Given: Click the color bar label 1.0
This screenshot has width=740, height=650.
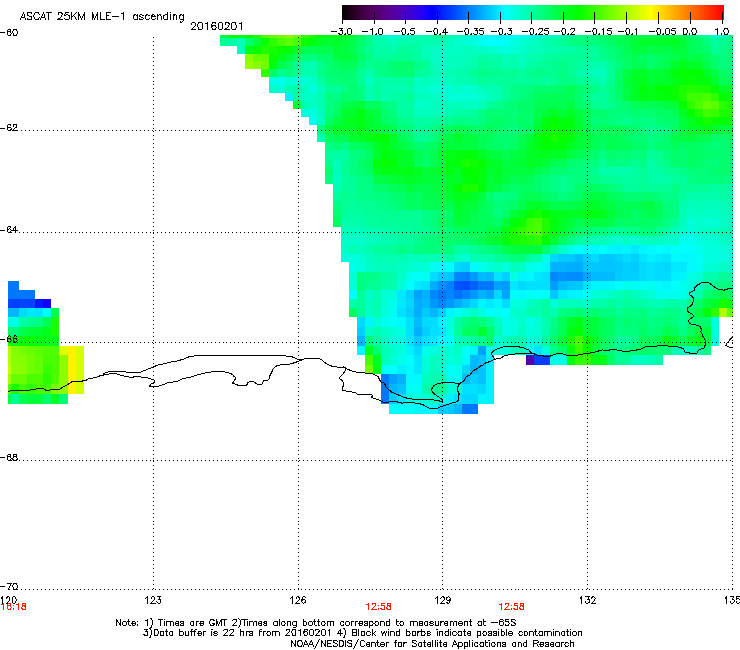Looking at the screenshot, I should click(x=722, y=32).
